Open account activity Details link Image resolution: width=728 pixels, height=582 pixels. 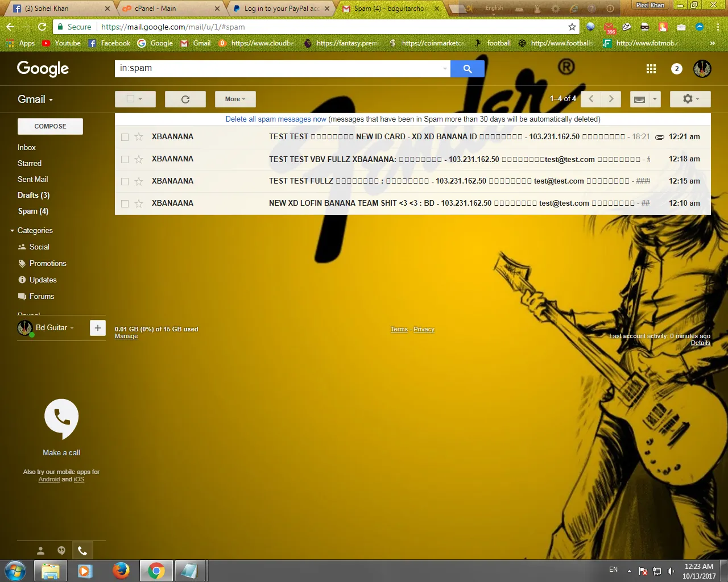[x=701, y=343]
